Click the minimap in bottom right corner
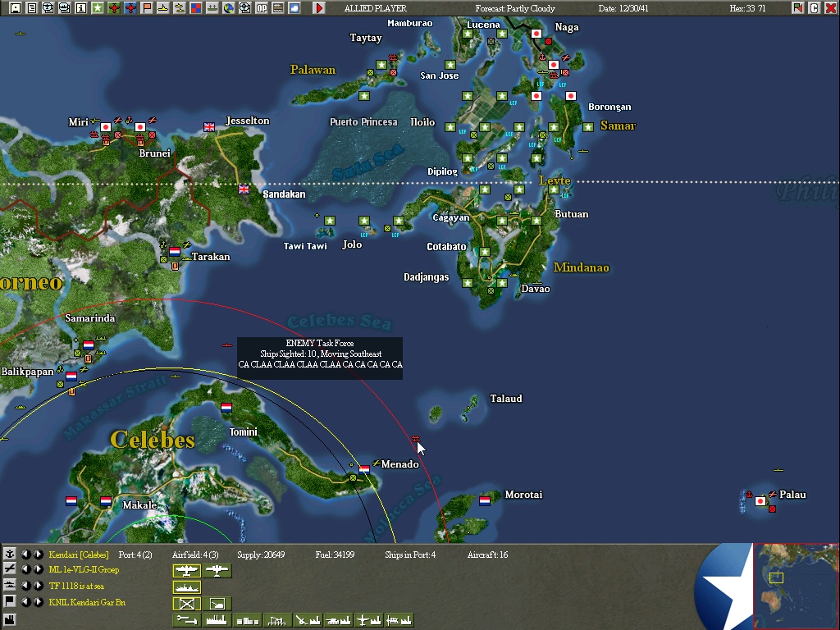 click(x=796, y=586)
